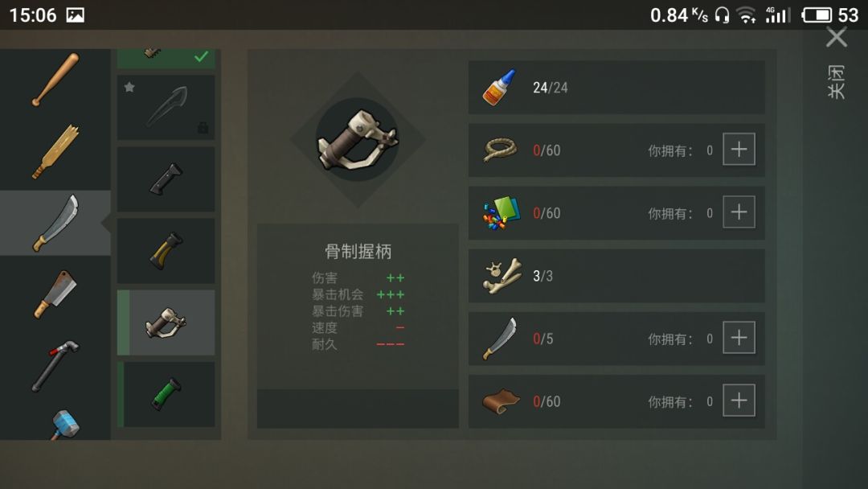Tap the glue bottle ingredient icon
This screenshot has width=868, height=489.
499,88
